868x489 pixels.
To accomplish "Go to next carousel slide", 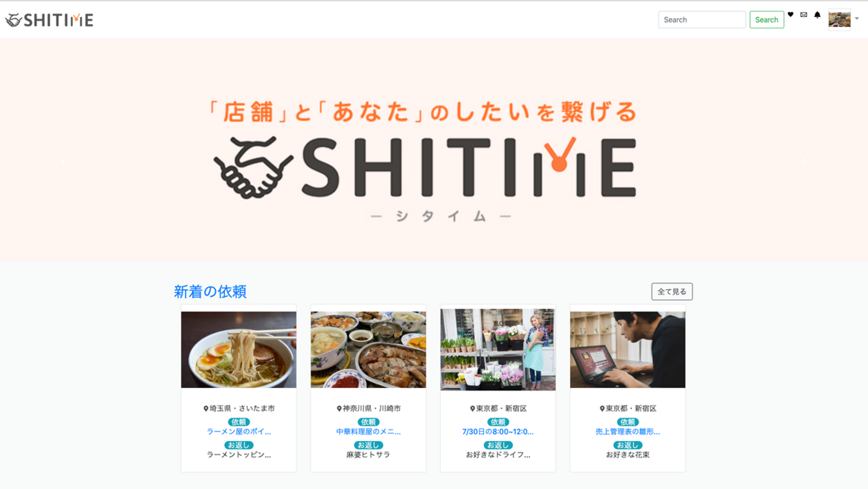I will pos(803,162).
